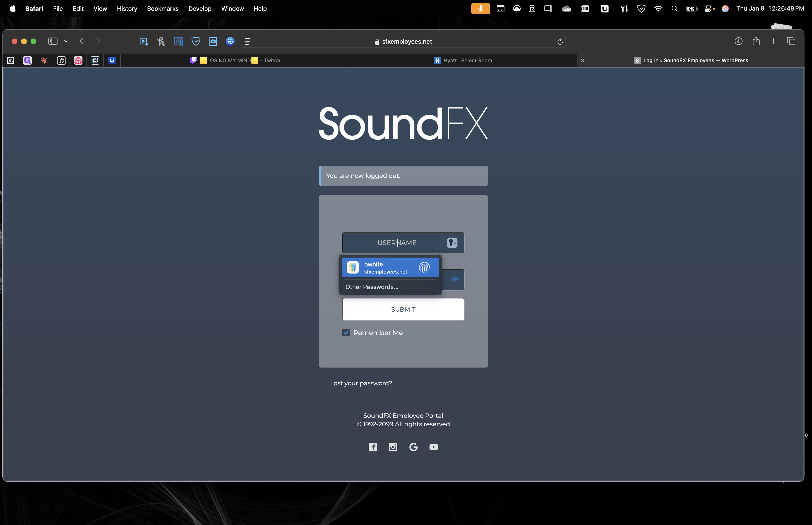Open the Bookmarks menu
Image resolution: width=812 pixels, height=525 pixels.
pos(163,8)
